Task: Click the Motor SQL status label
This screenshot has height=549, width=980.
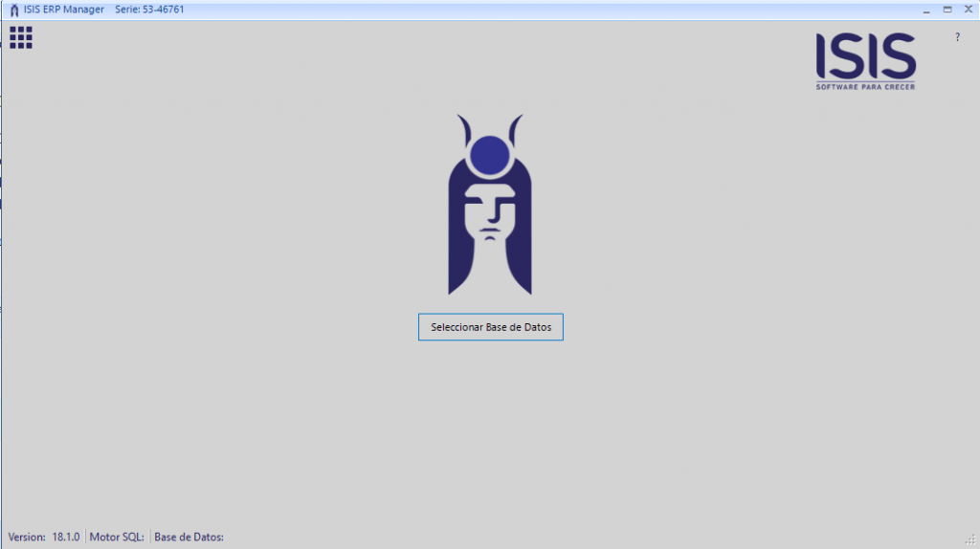Action: click(117, 538)
